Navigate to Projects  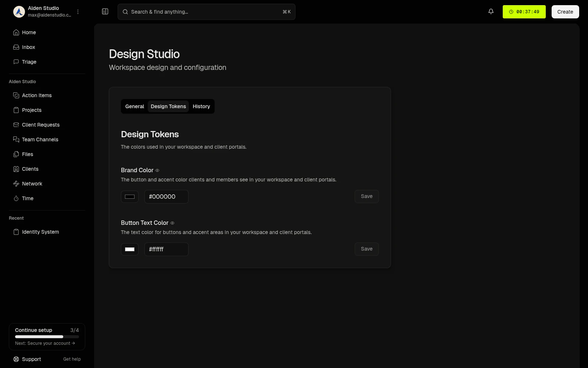click(x=47, y=110)
